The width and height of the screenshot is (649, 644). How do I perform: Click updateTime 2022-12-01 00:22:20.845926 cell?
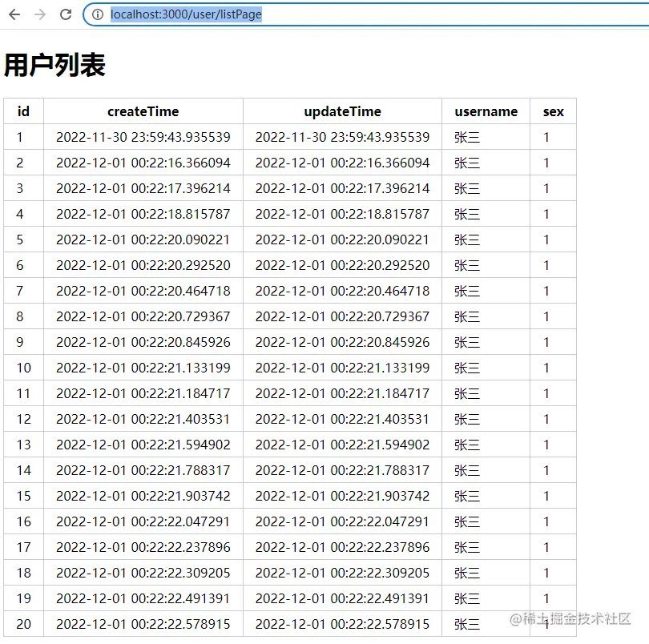[x=342, y=342]
